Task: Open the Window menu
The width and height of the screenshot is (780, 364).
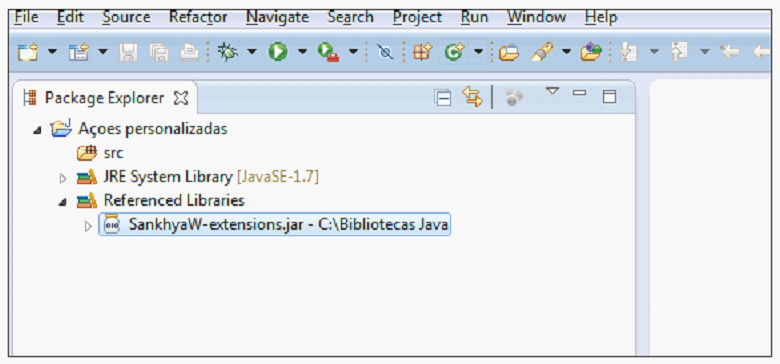Action: point(536,17)
